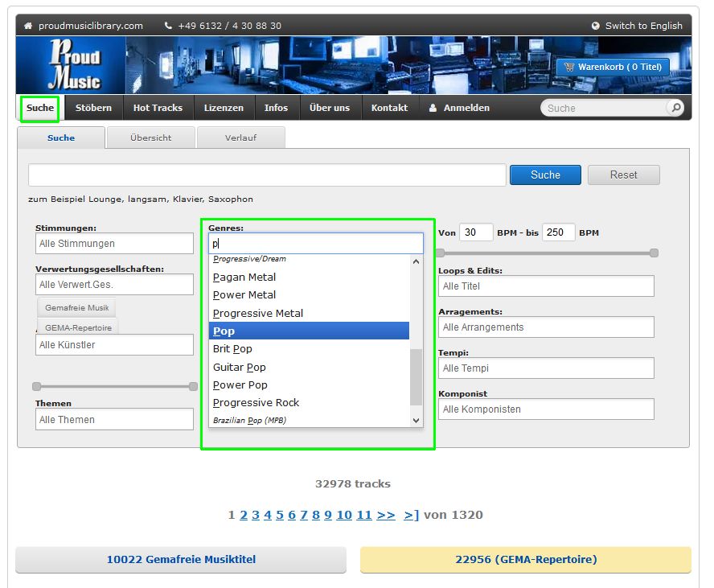Click the Reset button
Viewport: 714px width, 588px height.
tap(623, 175)
